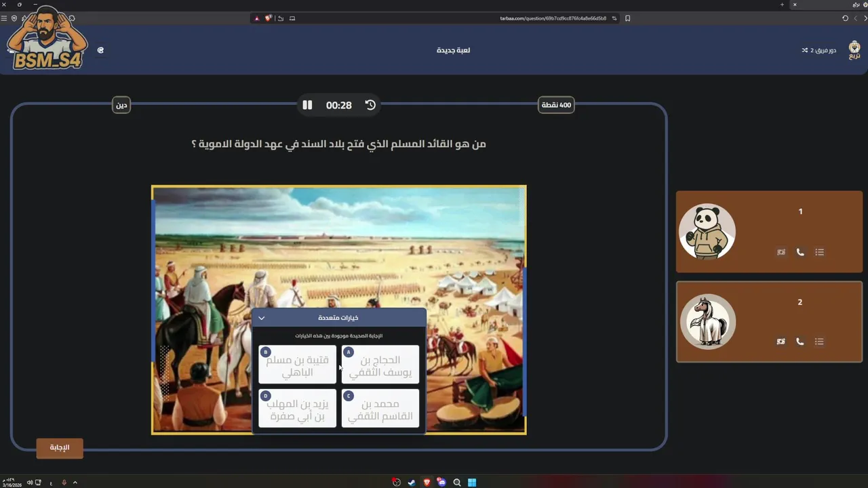Choose option B قتيبة بن مسلم الباهلي
The height and width of the screenshot is (488, 868).
click(298, 365)
